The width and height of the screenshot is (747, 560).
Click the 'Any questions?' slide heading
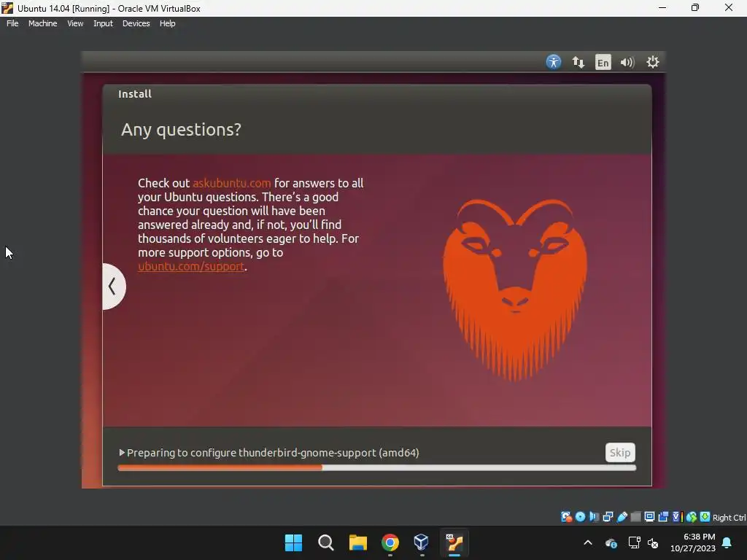[x=181, y=130]
